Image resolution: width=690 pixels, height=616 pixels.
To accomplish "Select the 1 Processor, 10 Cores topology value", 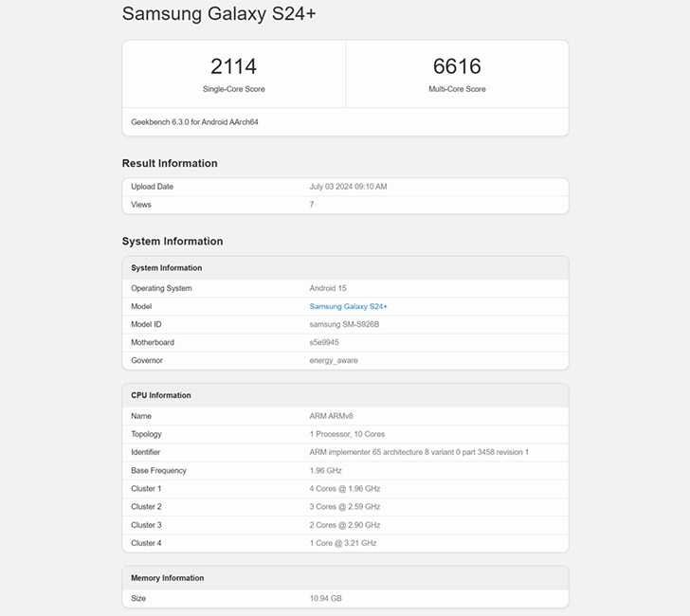I will 347,434.
